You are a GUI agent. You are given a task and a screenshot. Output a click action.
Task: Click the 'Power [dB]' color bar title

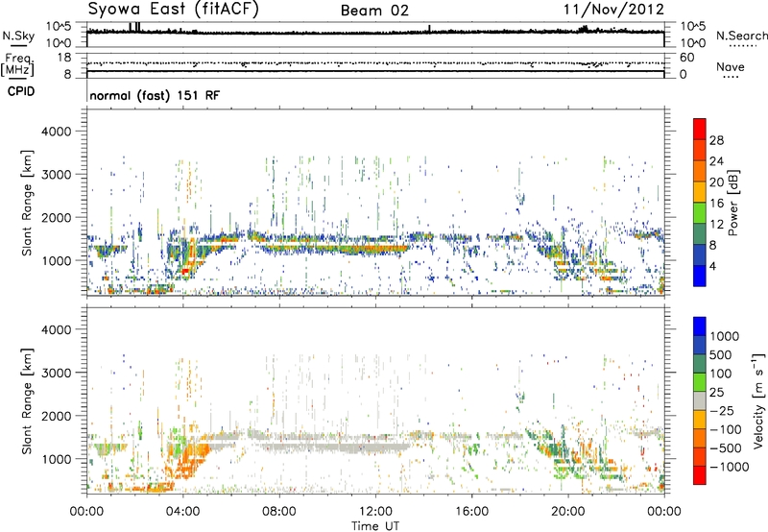tap(733, 203)
